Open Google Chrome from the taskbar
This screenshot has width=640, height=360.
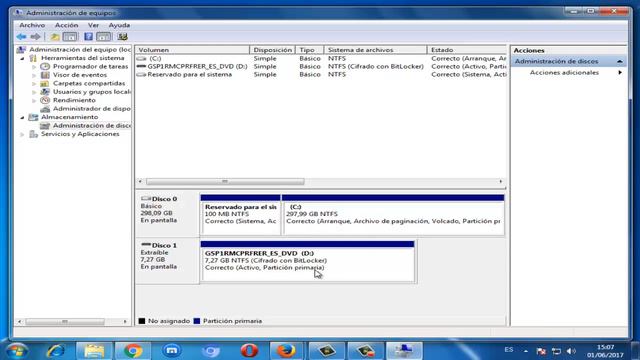pyautogui.click(x=133, y=351)
